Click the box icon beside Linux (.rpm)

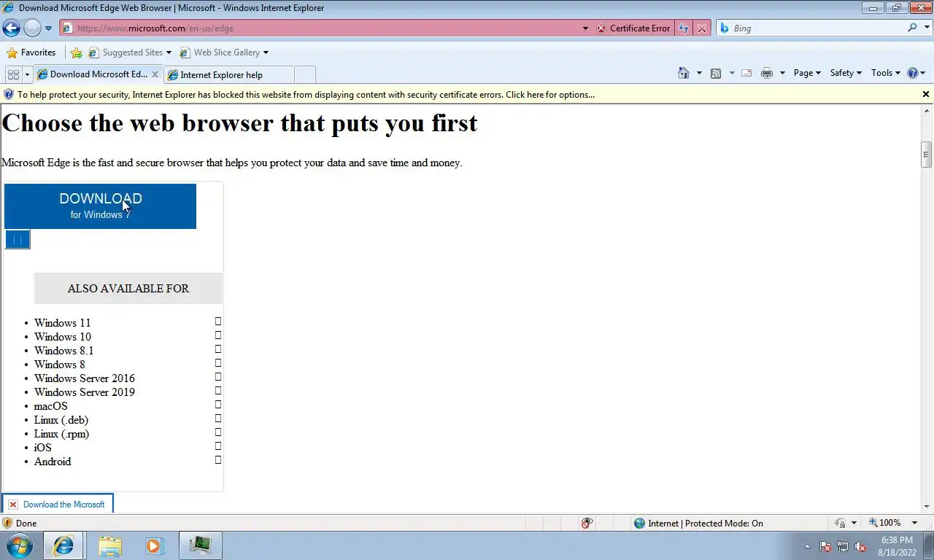218,432
